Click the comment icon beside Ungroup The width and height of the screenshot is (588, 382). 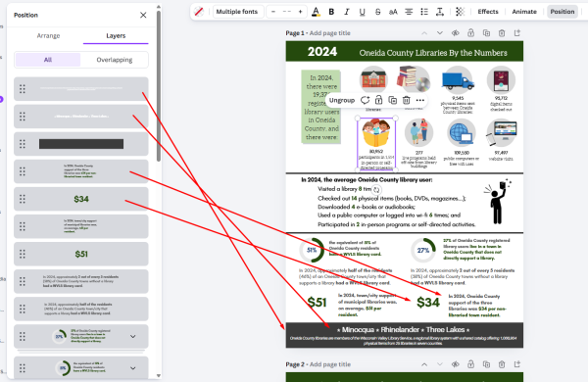(x=365, y=100)
